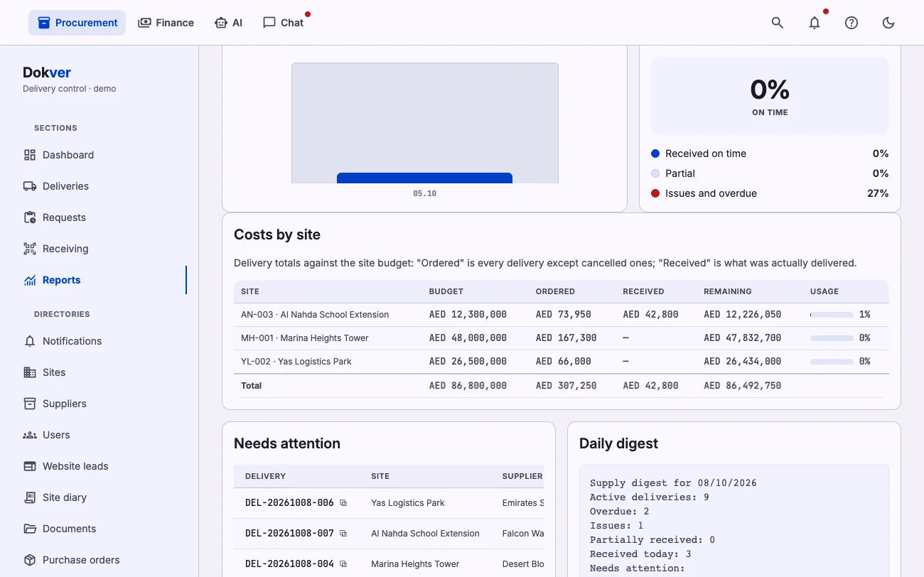
Task: Click the Purchase orders icon
Action: 30,560
